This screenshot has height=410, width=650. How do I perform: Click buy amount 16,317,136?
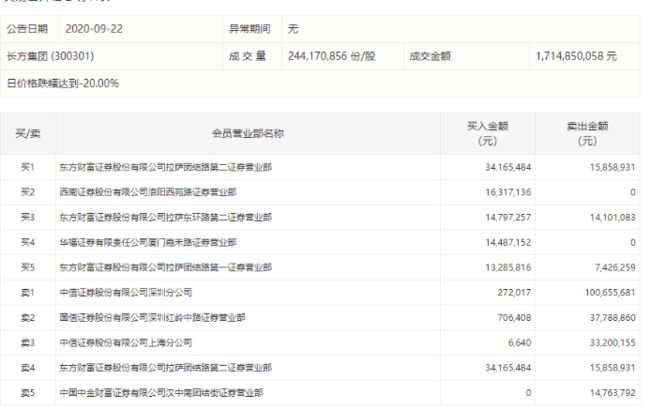pyautogui.click(x=508, y=192)
